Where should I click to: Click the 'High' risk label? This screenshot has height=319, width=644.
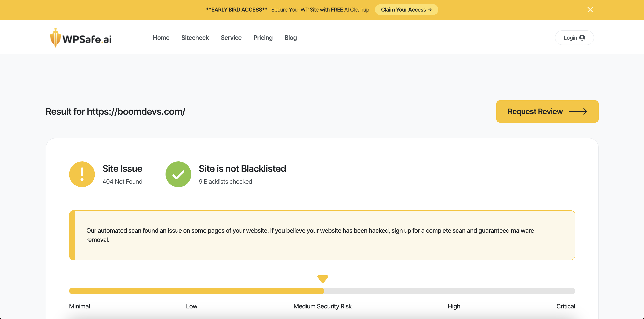[454, 306]
